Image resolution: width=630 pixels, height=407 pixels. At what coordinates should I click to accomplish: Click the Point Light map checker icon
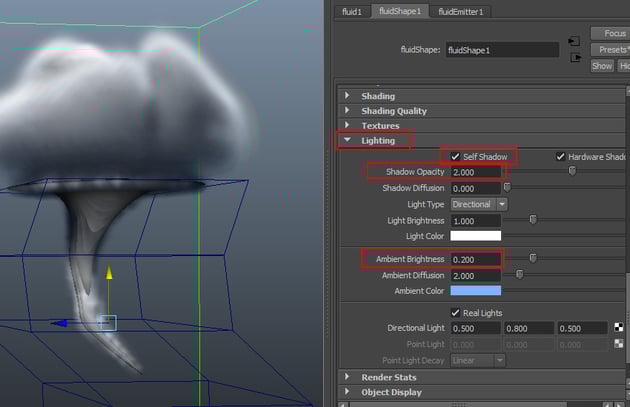click(x=619, y=343)
